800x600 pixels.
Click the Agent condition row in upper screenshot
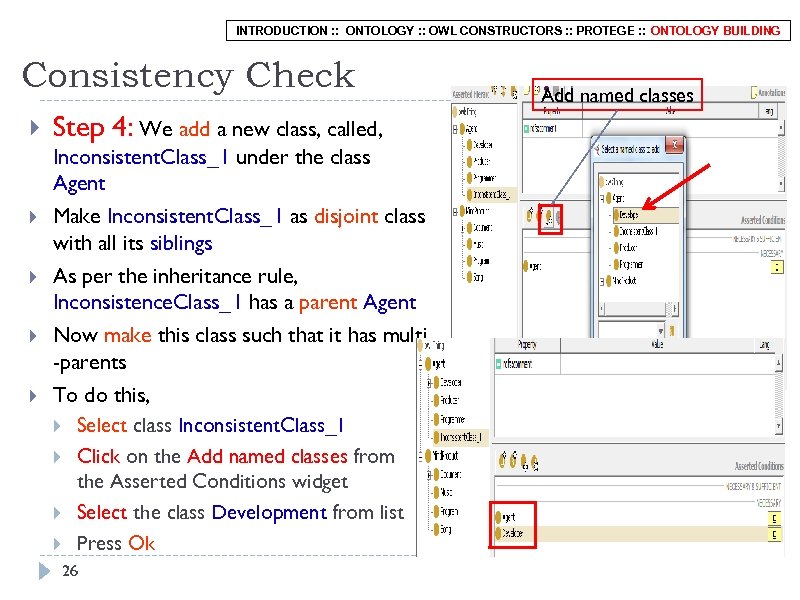point(653,266)
